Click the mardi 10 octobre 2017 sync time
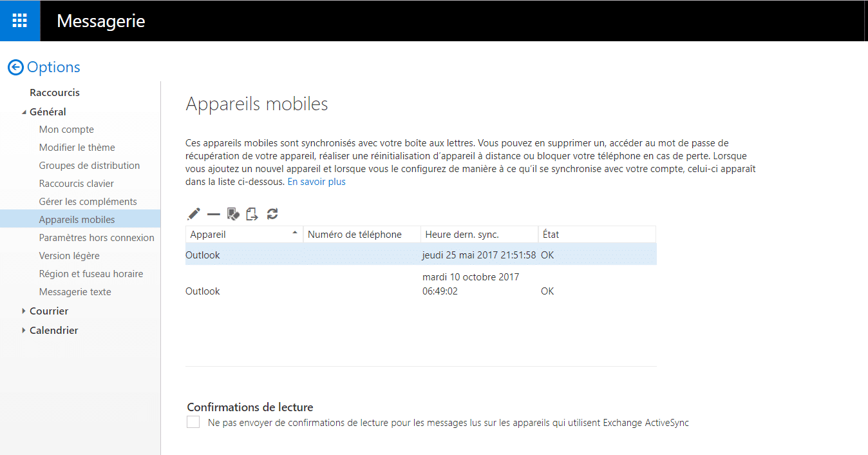The width and height of the screenshot is (868, 455). click(x=471, y=284)
